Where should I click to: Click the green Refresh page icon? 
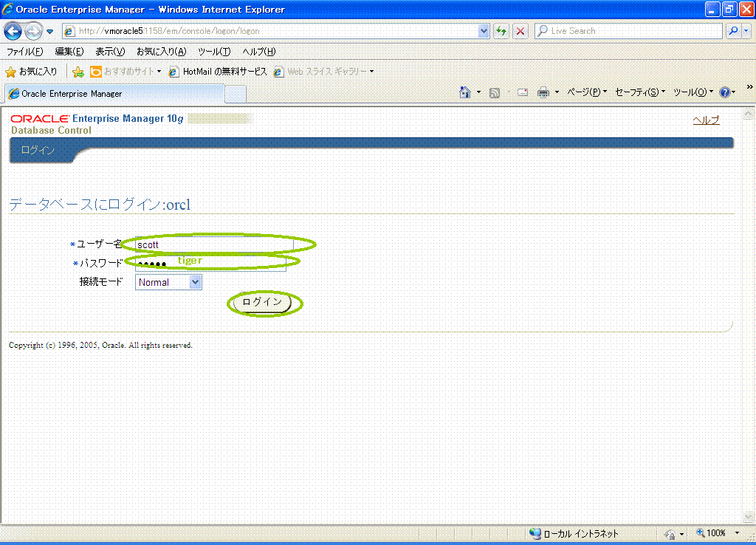501,31
